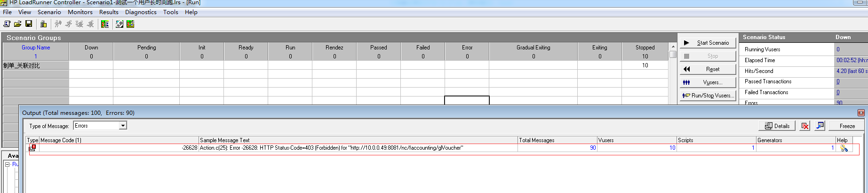Viewport: 868px width, 193px height.
Task: Click the Failed Transactions count link
Action: [x=837, y=93]
